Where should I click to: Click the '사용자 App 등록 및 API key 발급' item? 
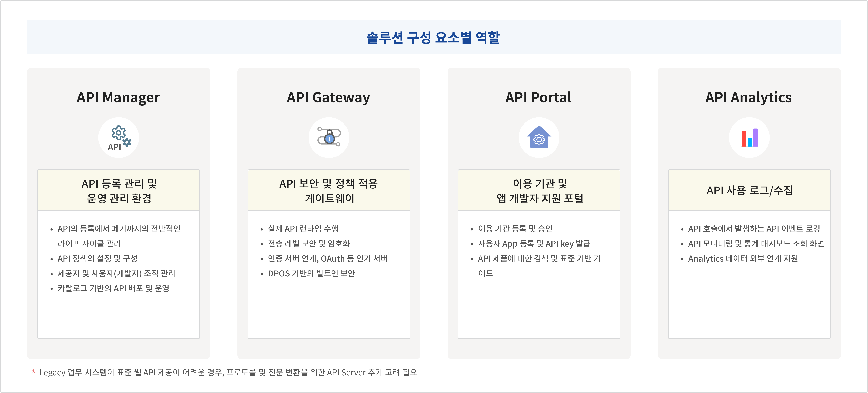[x=534, y=243]
